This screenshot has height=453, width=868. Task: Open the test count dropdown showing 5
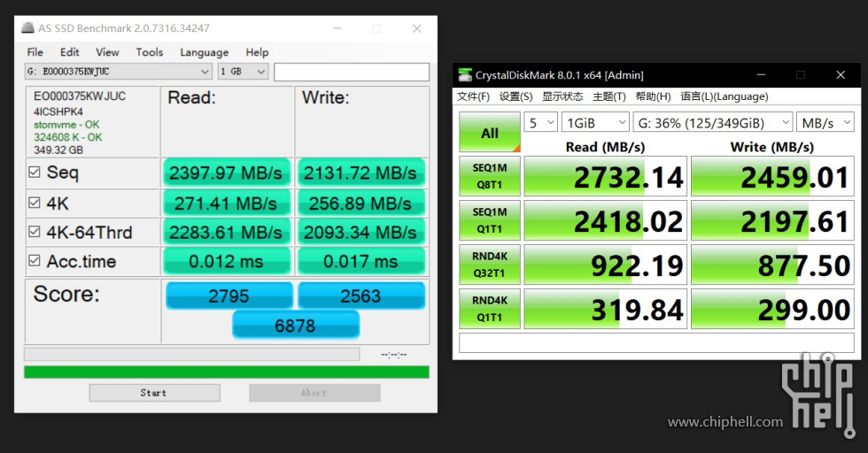[541, 122]
